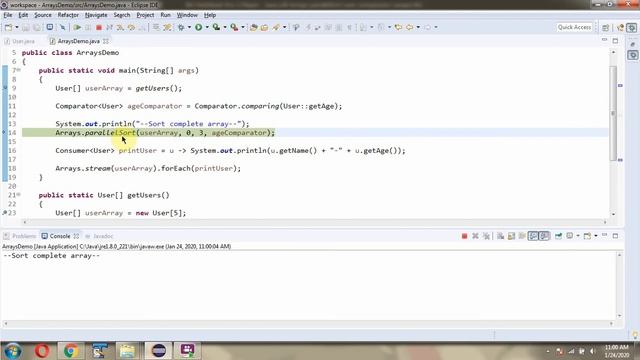Click the vertical scrollbar of the code editor
The height and width of the screenshot is (360, 640).
[x=613, y=113]
